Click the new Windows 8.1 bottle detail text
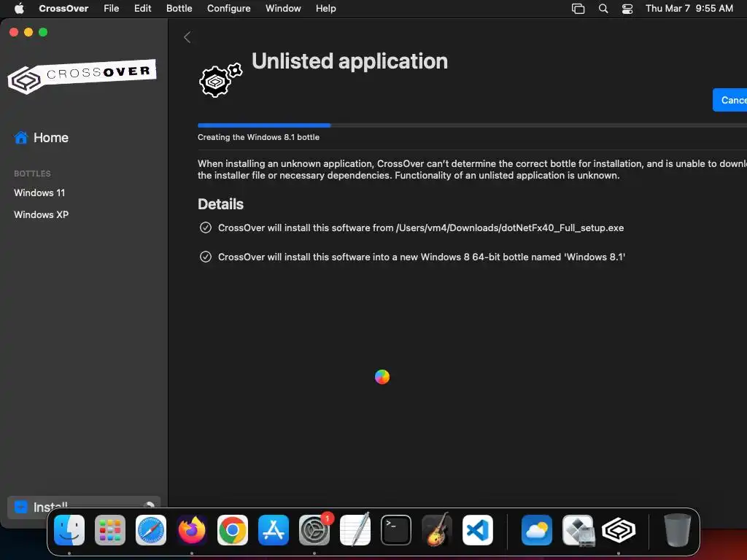 click(x=422, y=257)
